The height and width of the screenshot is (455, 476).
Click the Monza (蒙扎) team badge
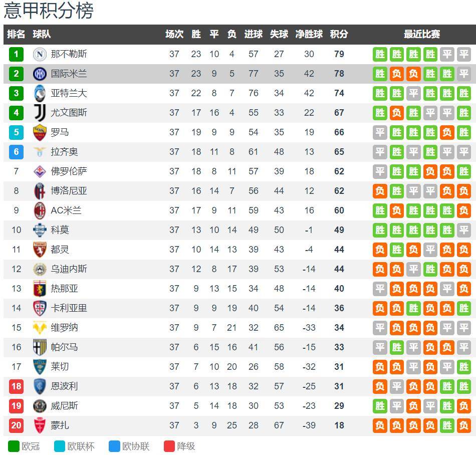(x=40, y=425)
